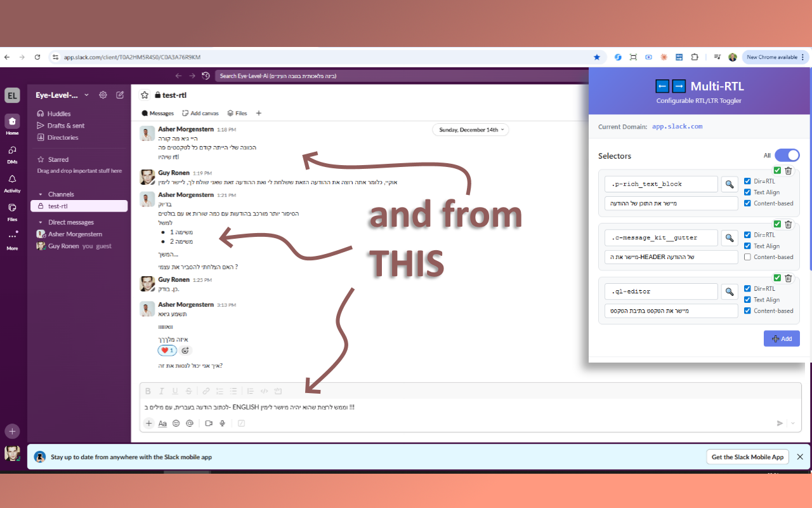
Task: Click the Chrome address bar URL
Action: [x=132, y=57]
